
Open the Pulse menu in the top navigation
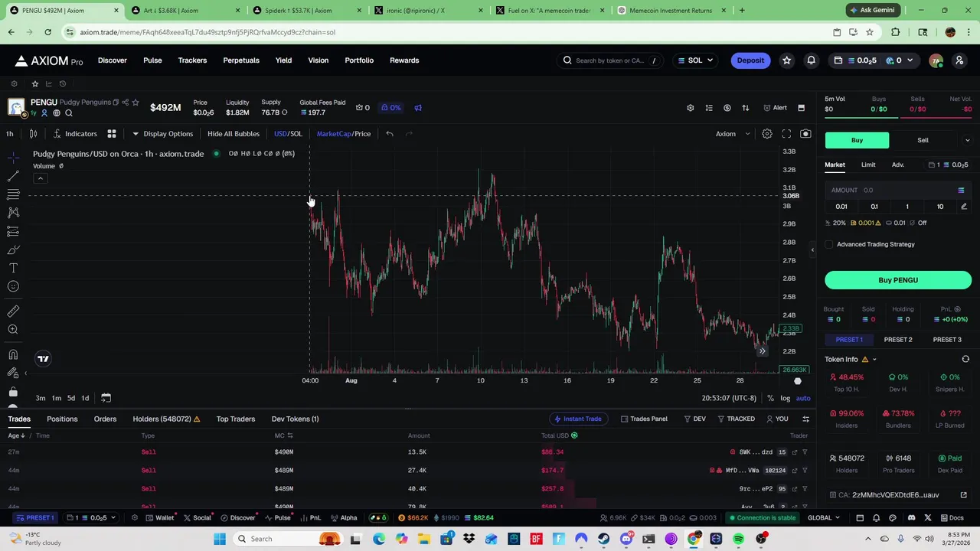point(152,60)
